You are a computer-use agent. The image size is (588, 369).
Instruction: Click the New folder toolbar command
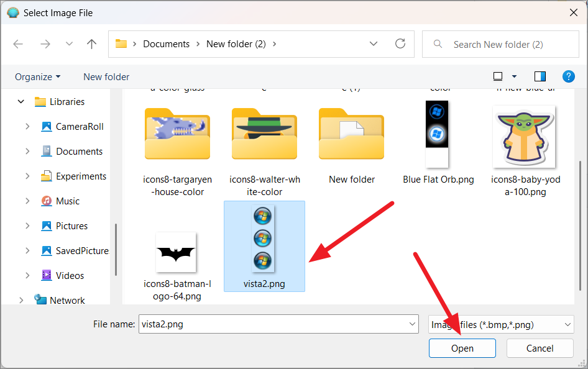(x=106, y=76)
